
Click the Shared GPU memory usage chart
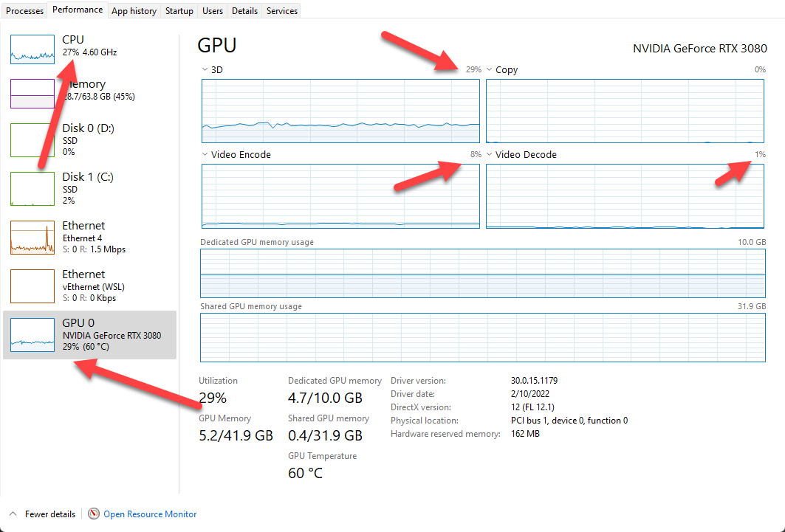(x=484, y=338)
